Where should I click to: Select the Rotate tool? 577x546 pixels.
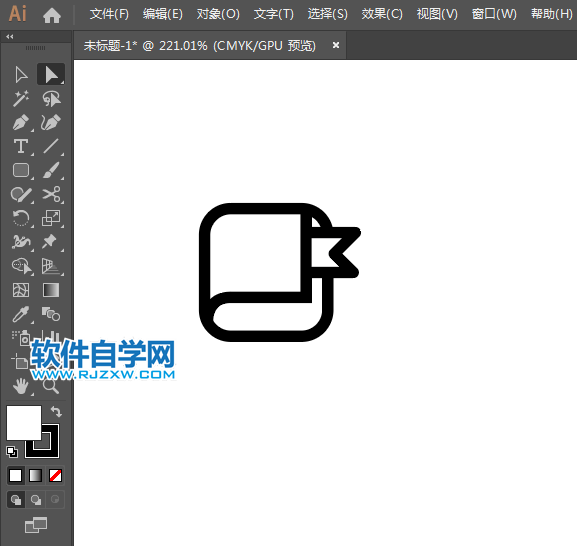tap(21, 218)
